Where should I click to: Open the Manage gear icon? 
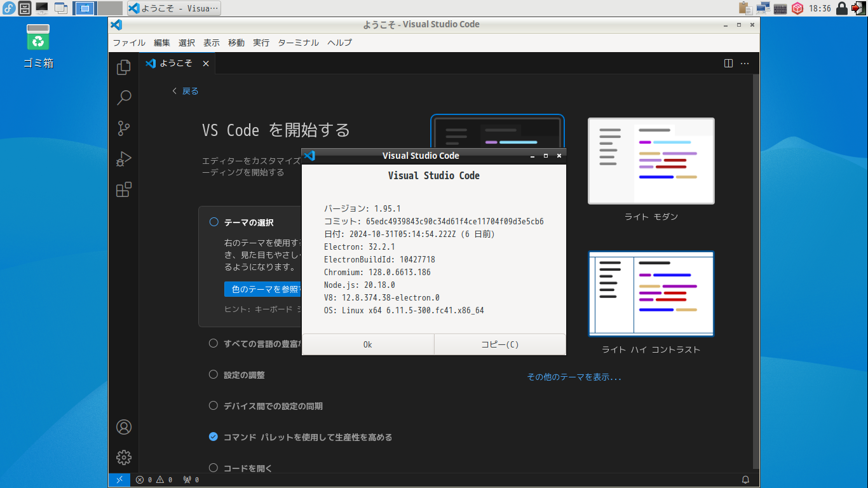124,457
